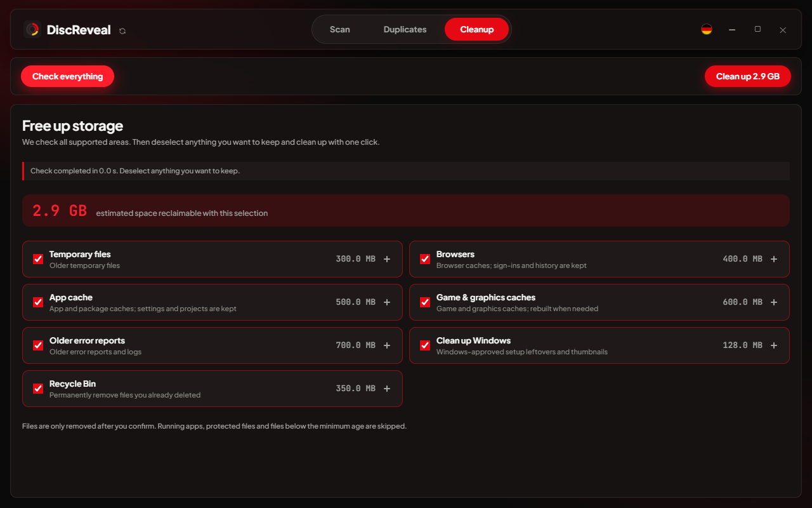The width and height of the screenshot is (812, 508).
Task: Click the large 2.9 GB reclaimable figure
Action: pyautogui.click(x=60, y=211)
